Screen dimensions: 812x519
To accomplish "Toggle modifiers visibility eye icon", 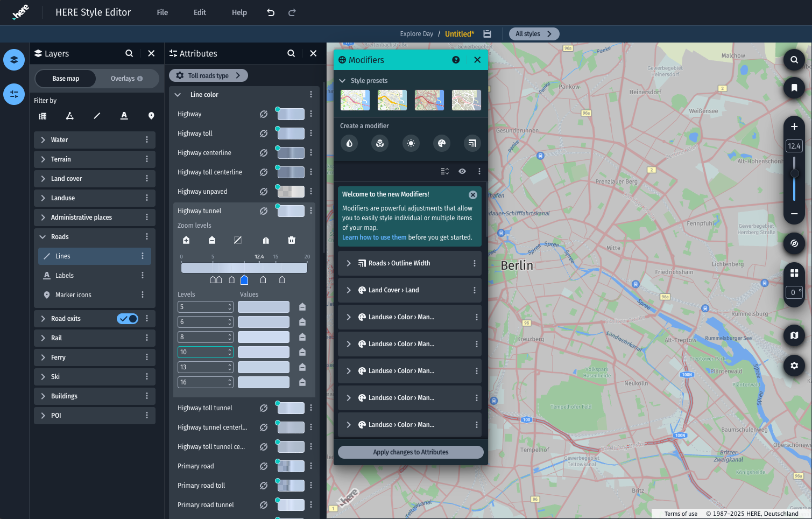I will (x=462, y=171).
